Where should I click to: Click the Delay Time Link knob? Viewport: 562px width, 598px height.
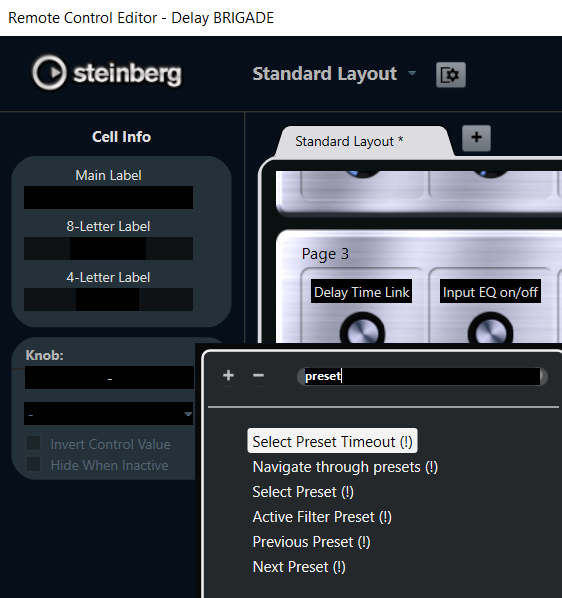coord(362,329)
